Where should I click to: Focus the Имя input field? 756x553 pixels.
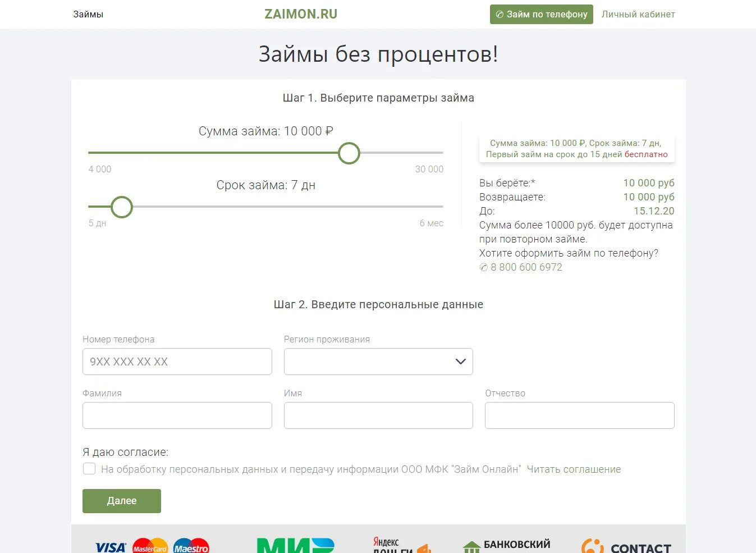point(378,415)
